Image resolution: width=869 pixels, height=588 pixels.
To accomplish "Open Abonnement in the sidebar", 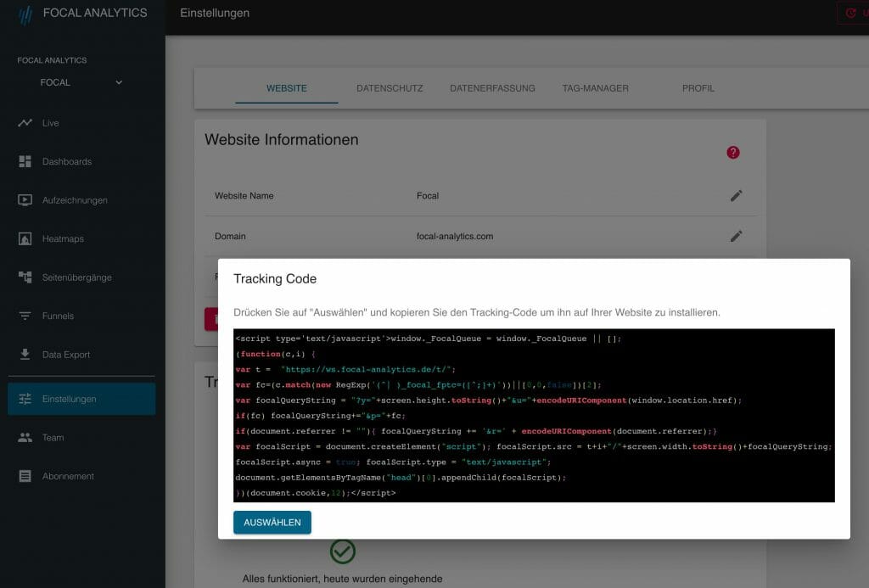I will [x=81, y=476].
